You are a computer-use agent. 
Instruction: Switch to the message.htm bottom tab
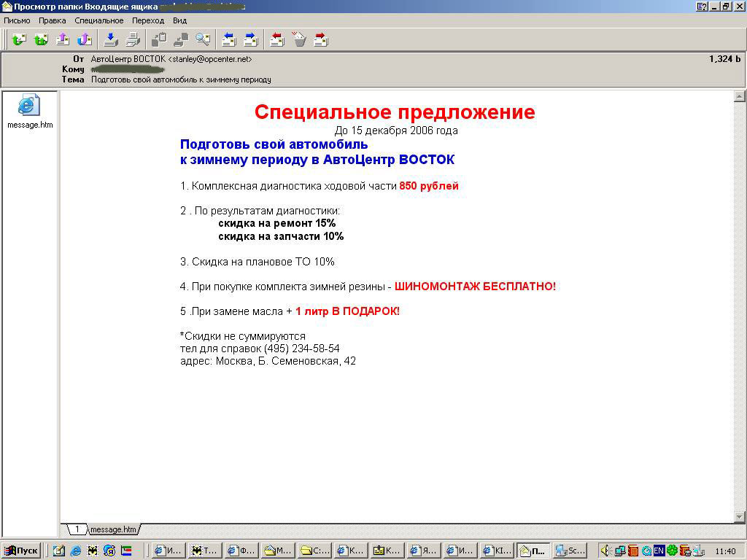[113, 529]
